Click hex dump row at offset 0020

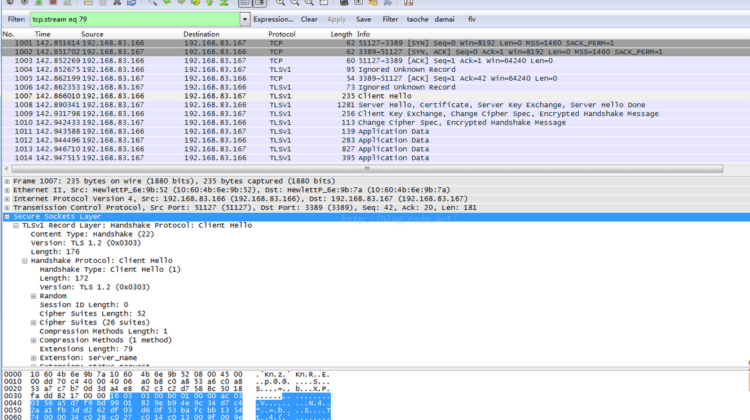point(166,389)
